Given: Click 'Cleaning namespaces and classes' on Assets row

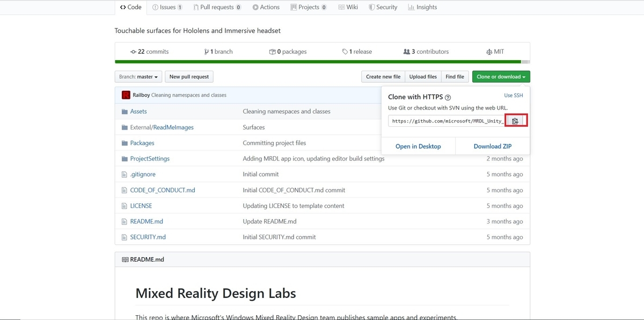Looking at the screenshot, I should (287, 112).
